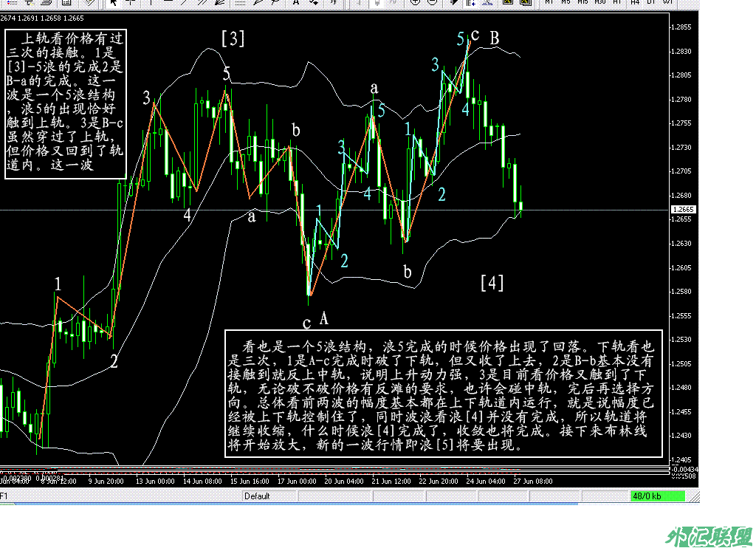Toggle chart auto scroll in the toolbar

pyautogui.click(x=453, y=2)
